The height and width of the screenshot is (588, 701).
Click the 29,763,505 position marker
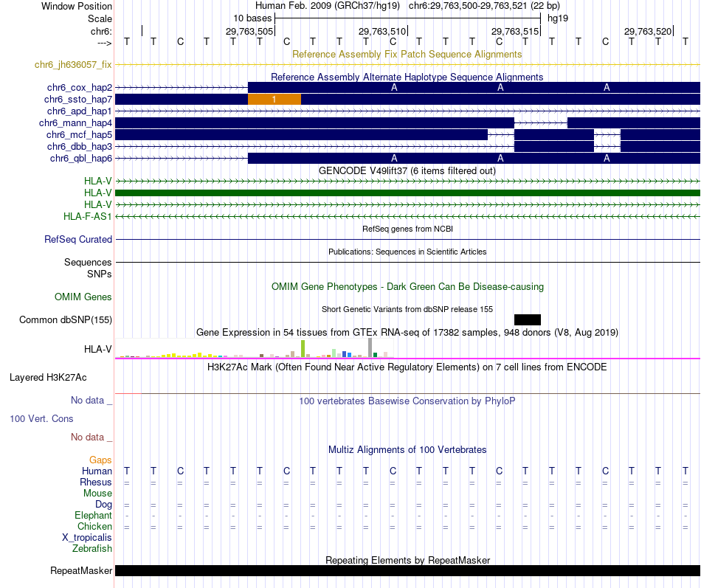[249, 31]
